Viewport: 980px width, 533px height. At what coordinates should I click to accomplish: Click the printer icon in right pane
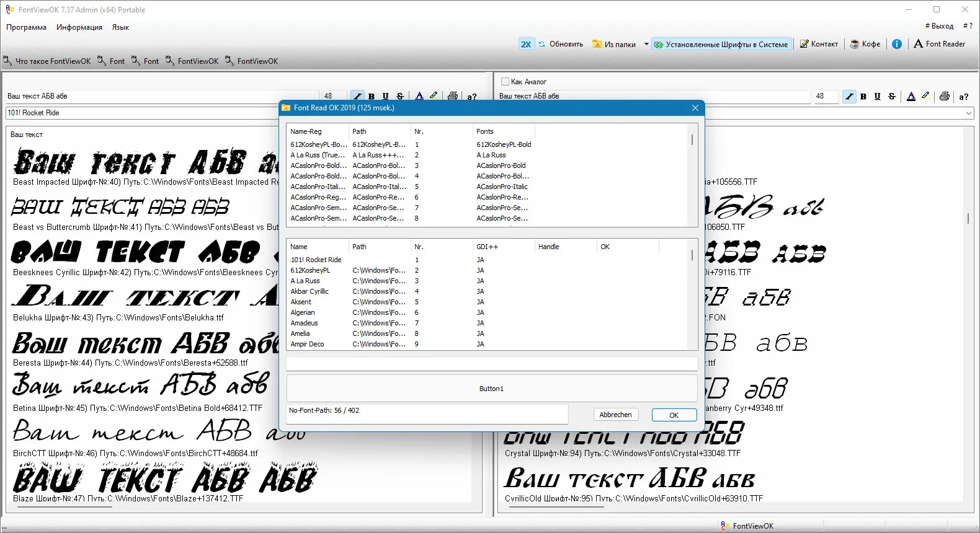click(x=945, y=97)
